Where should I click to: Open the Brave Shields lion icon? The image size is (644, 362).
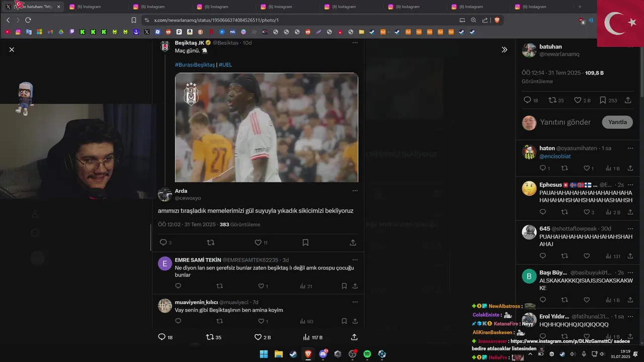tap(497, 20)
